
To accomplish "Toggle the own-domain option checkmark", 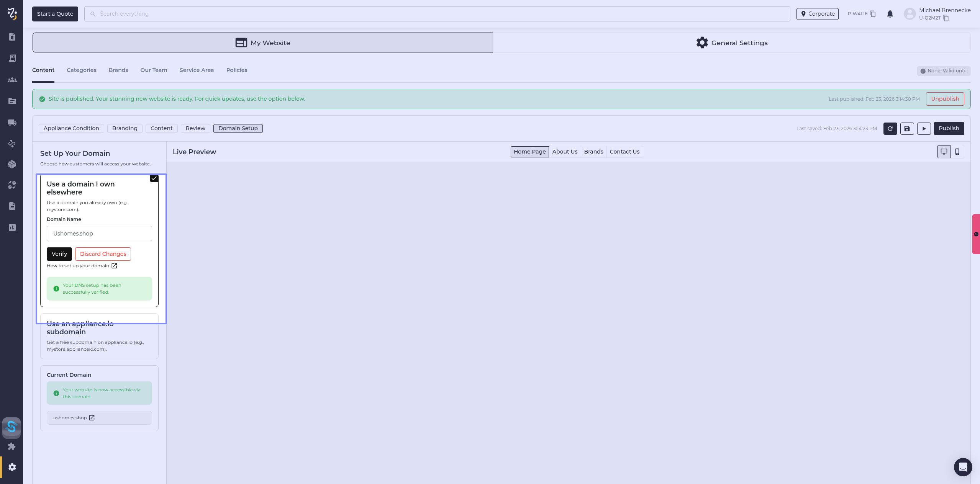I will pyautogui.click(x=154, y=178).
